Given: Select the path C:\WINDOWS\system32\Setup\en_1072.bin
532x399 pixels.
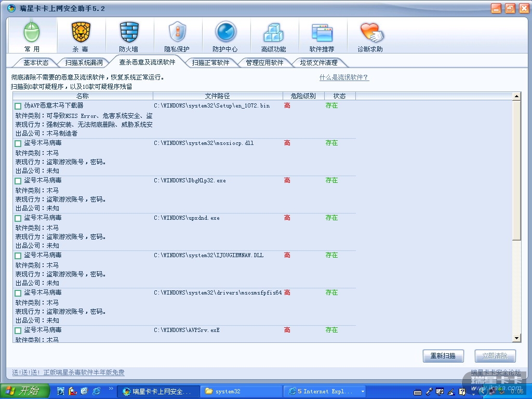Looking at the screenshot, I should tap(212, 106).
